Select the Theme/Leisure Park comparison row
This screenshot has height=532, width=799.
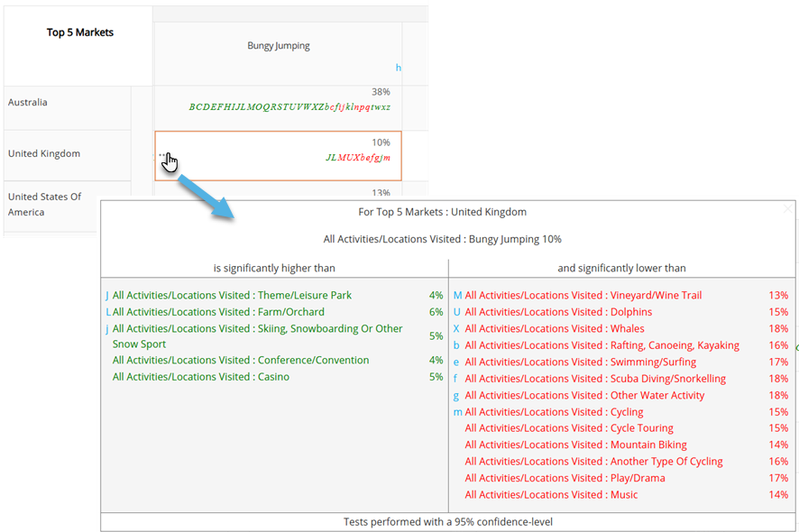click(274, 295)
